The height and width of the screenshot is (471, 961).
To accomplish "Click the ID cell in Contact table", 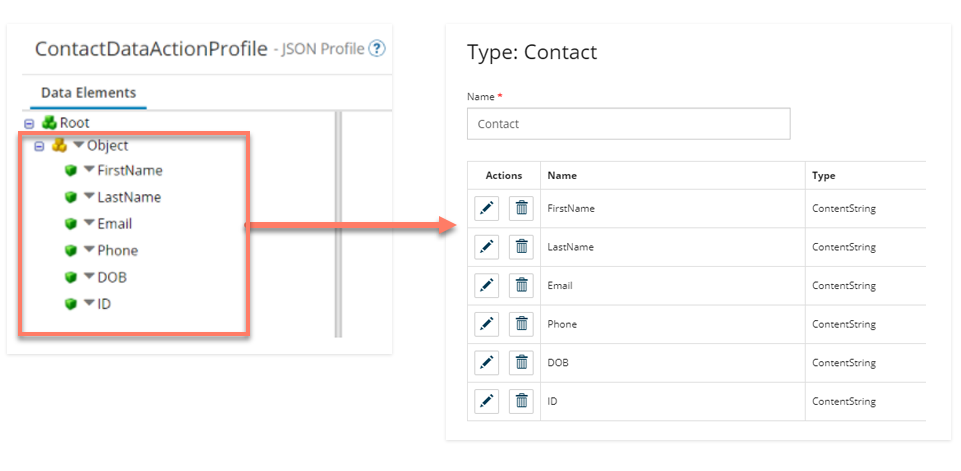I will click(x=672, y=402).
